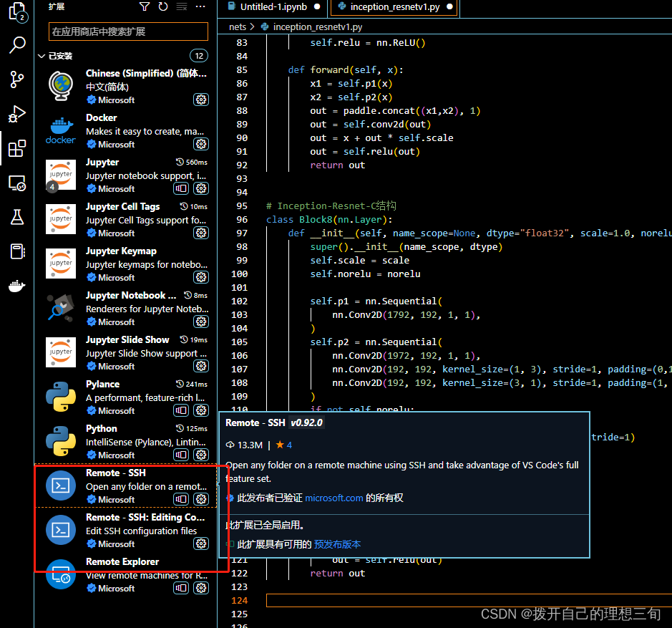The height and width of the screenshot is (628, 672).
Task: Open the Explorer view in activity bar
Action: click(x=17, y=11)
